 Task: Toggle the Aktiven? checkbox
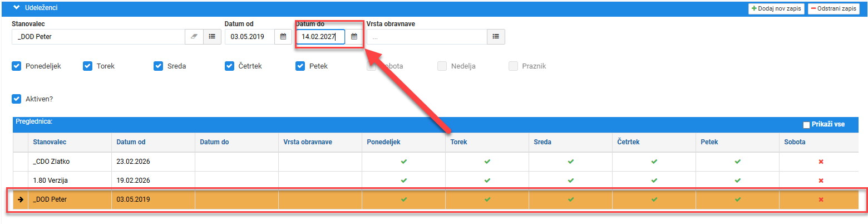(x=17, y=99)
